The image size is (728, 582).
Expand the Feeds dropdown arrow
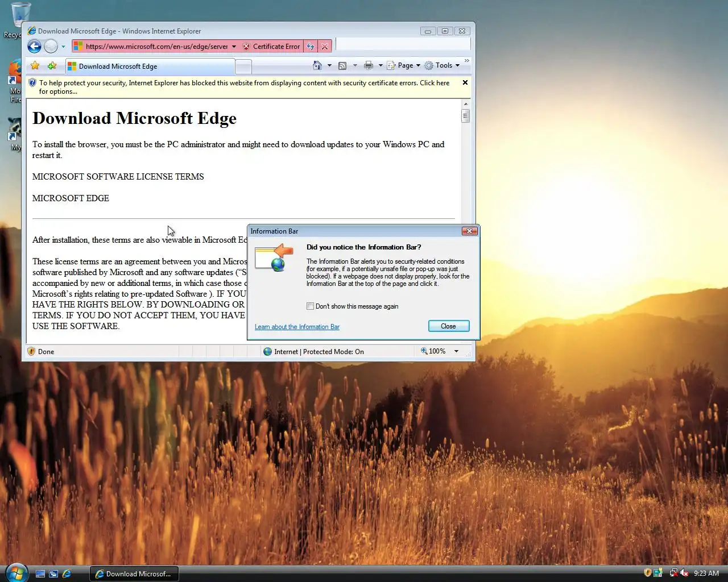click(355, 65)
